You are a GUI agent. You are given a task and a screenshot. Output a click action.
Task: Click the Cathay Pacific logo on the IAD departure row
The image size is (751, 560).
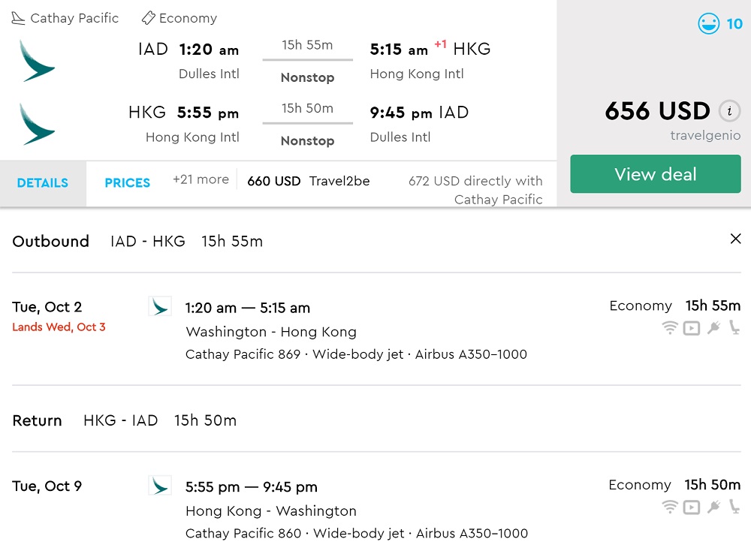pyautogui.click(x=37, y=61)
